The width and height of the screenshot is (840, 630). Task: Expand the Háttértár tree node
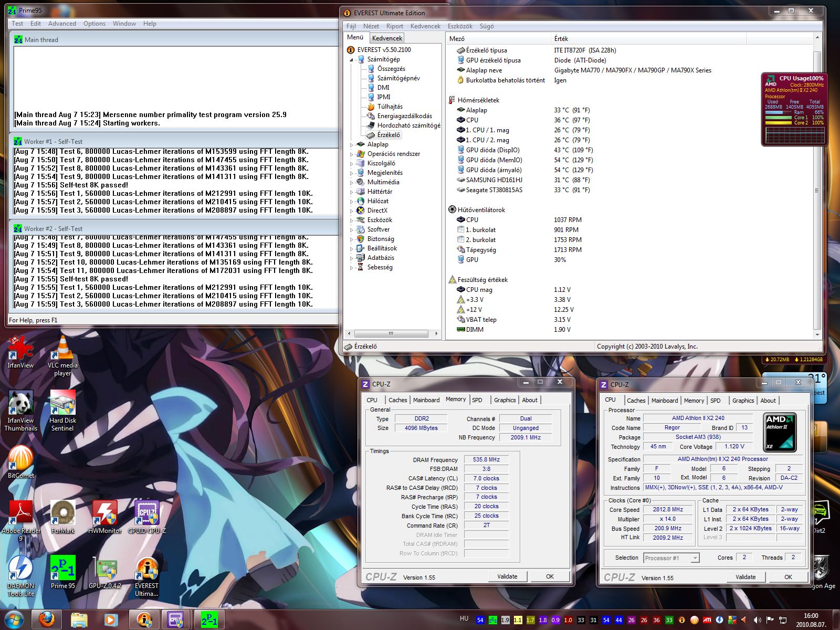(x=352, y=192)
